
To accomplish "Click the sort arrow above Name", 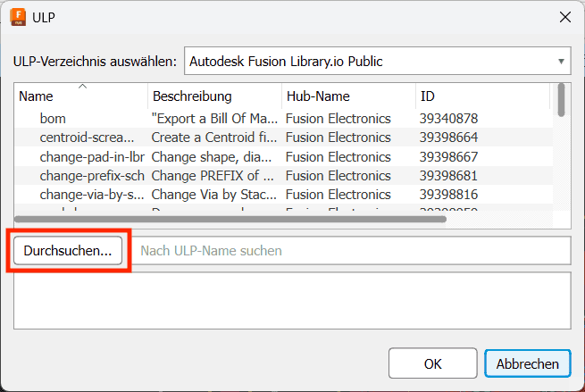I will coord(82,87).
